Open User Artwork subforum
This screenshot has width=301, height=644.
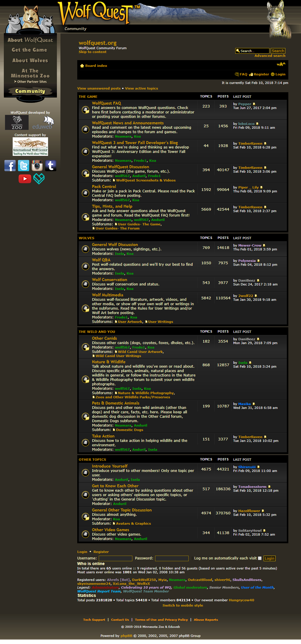tap(130, 322)
